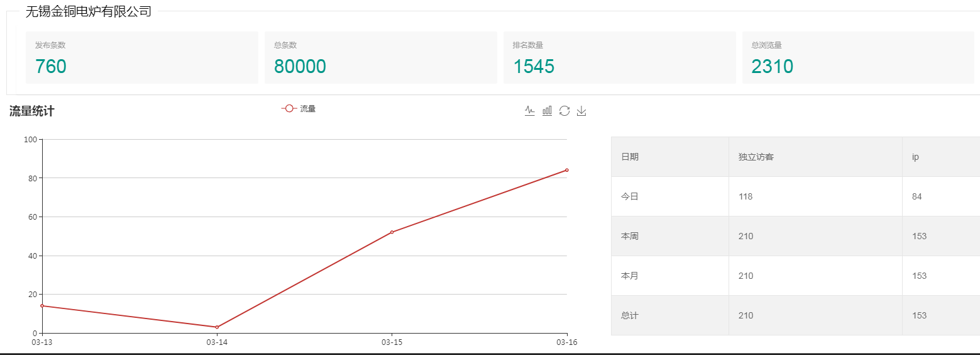Select the 03-13 data point

42,306
